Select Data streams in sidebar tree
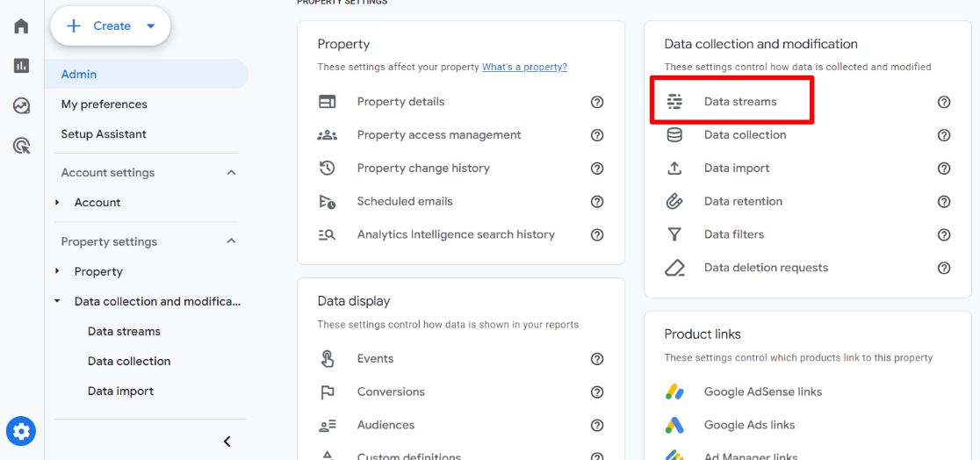Viewport: 980px width, 460px height. coord(124,331)
